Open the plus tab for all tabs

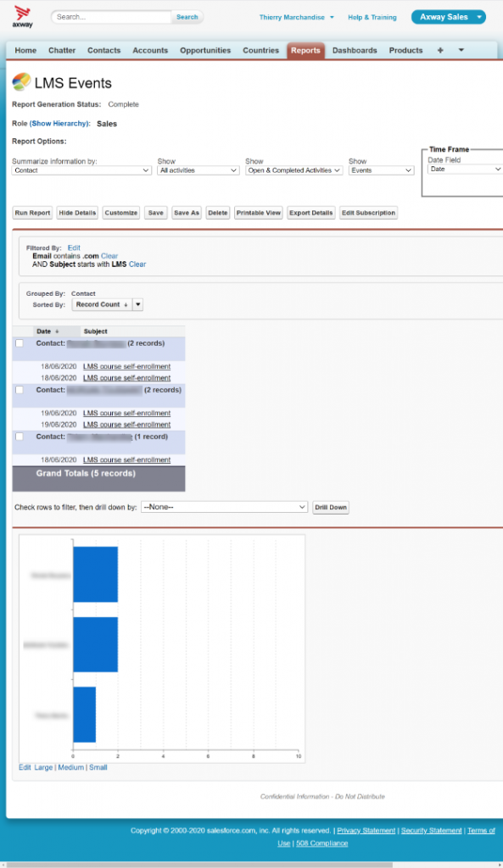[440, 50]
